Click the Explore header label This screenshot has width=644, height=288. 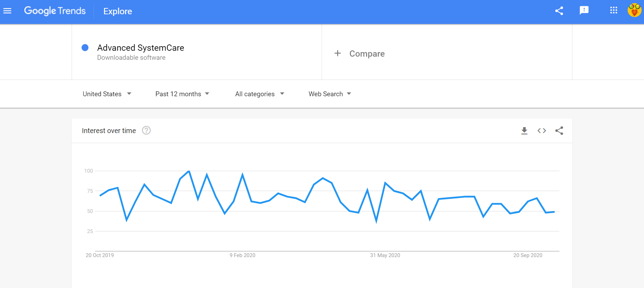pyautogui.click(x=118, y=11)
